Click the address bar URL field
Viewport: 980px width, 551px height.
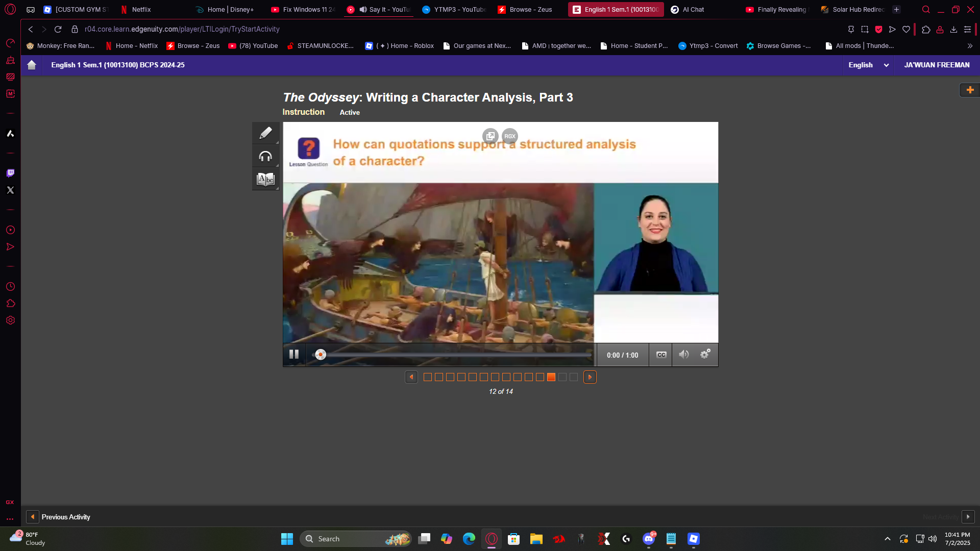coord(454,29)
